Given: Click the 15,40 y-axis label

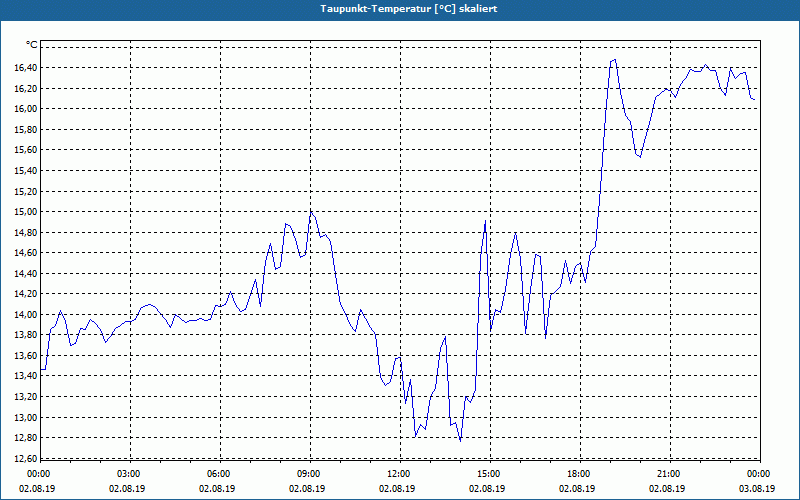Looking at the screenshot, I should [26, 170].
